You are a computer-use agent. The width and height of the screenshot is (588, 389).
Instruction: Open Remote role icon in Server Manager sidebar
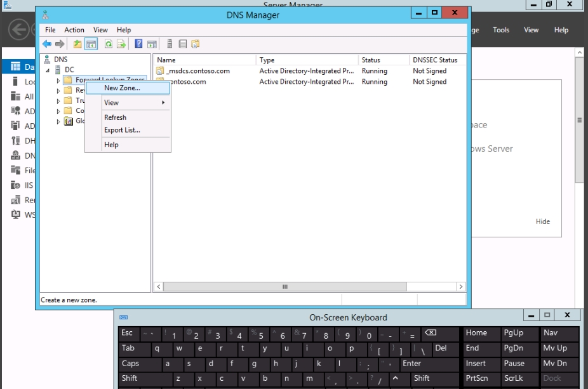[15, 200]
